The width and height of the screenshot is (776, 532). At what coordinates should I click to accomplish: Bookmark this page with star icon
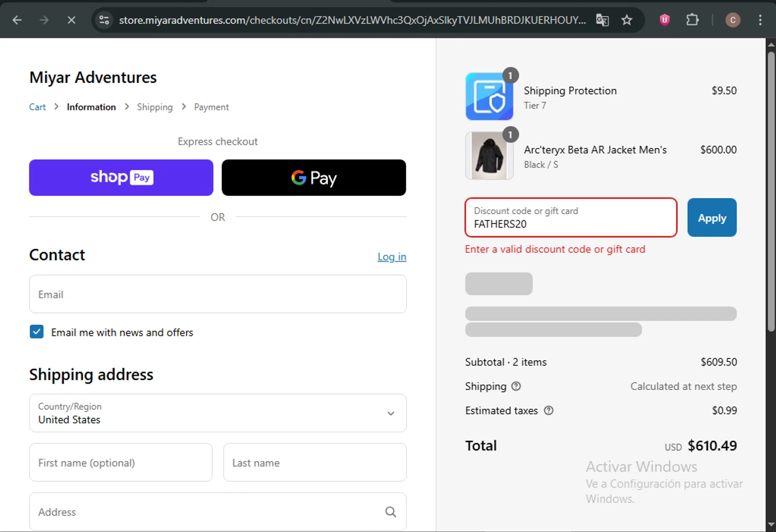pyautogui.click(x=627, y=20)
